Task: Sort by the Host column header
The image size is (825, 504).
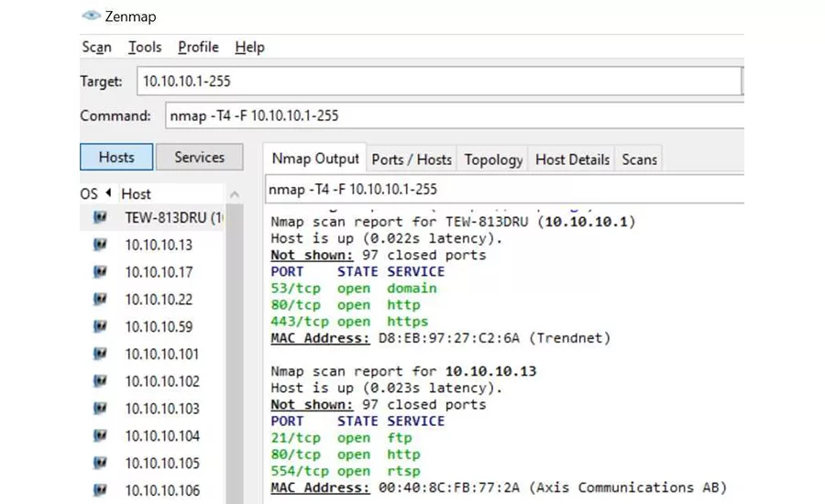Action: coord(137,194)
